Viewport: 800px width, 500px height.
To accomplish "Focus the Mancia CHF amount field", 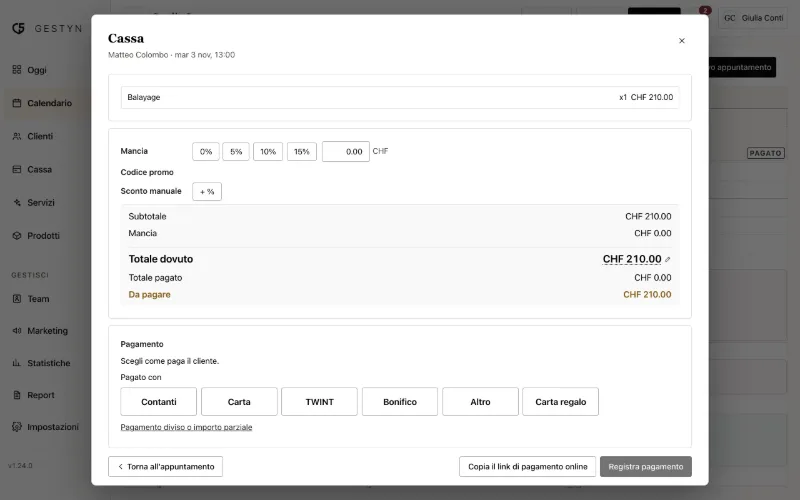I will point(345,152).
